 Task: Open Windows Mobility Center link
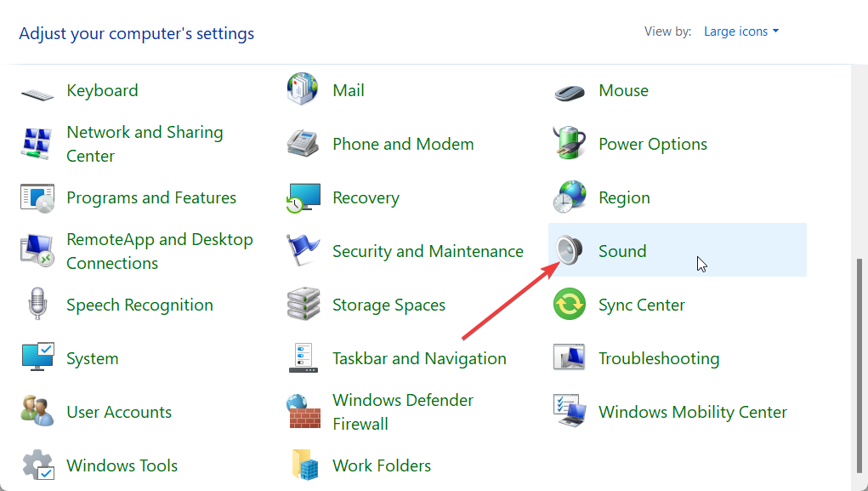tap(693, 413)
